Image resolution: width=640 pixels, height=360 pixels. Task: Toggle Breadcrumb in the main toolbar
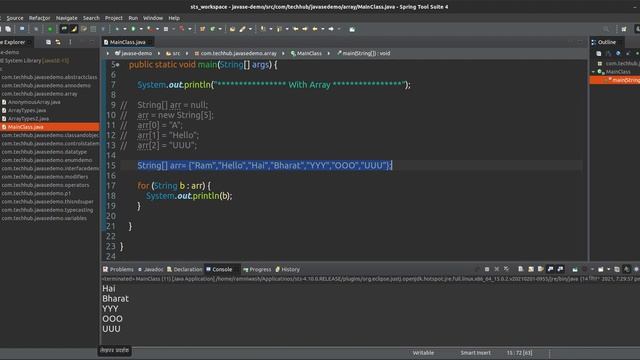(64, 29)
